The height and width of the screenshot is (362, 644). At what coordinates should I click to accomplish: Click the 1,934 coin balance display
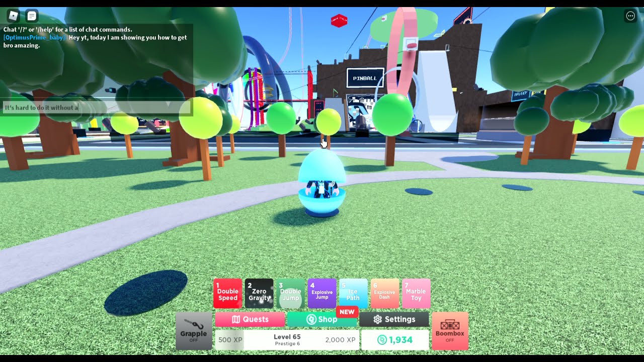(395, 340)
